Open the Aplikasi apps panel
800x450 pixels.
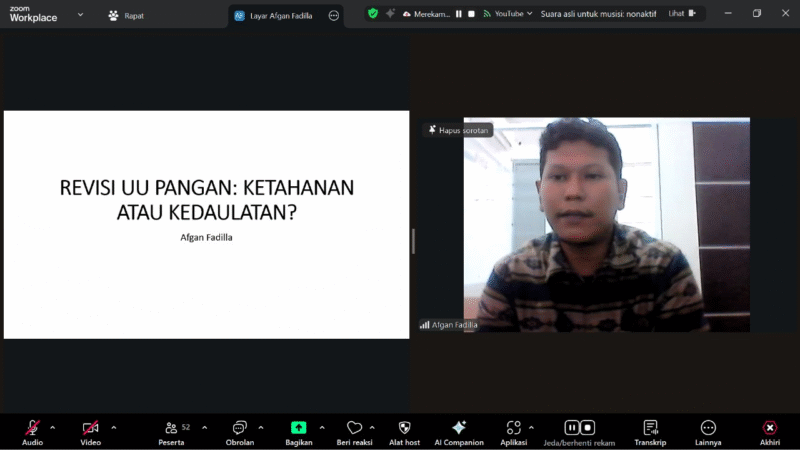513,428
